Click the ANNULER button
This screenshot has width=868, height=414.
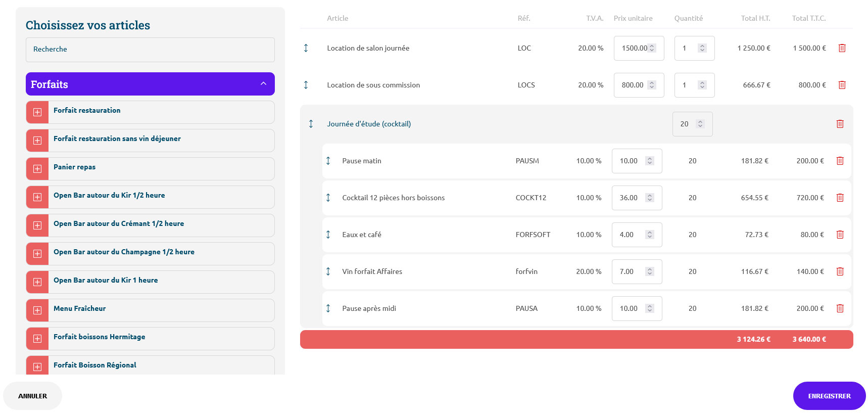[32, 396]
